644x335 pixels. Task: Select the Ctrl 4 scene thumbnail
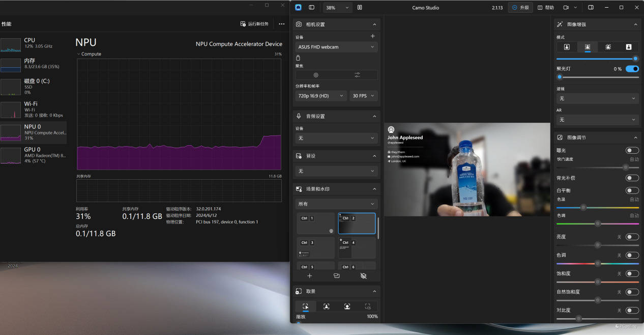point(357,248)
